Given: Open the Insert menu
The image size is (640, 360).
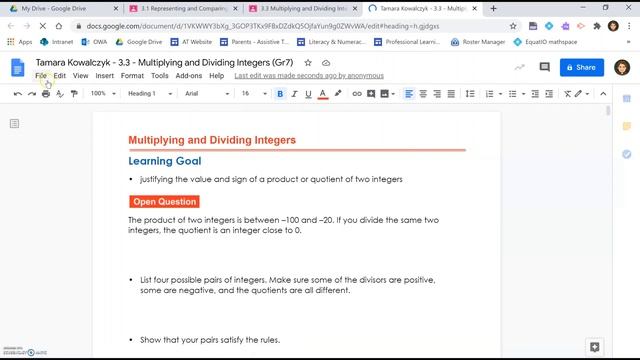Looking at the screenshot, I should point(104,76).
